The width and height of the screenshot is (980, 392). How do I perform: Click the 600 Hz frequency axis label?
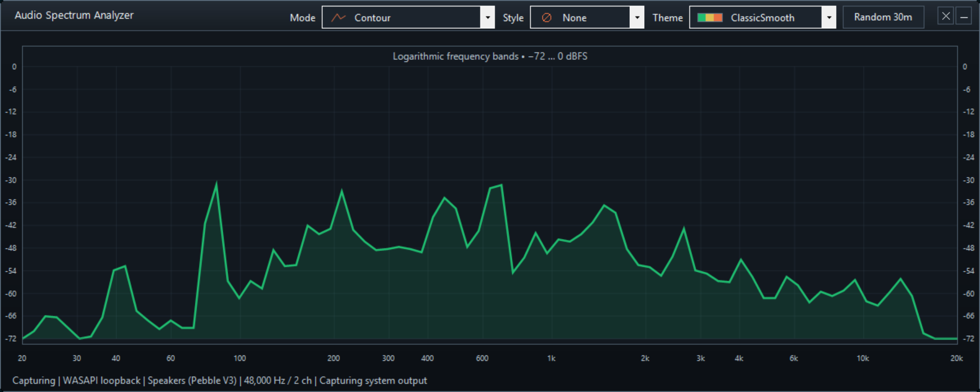(482, 358)
